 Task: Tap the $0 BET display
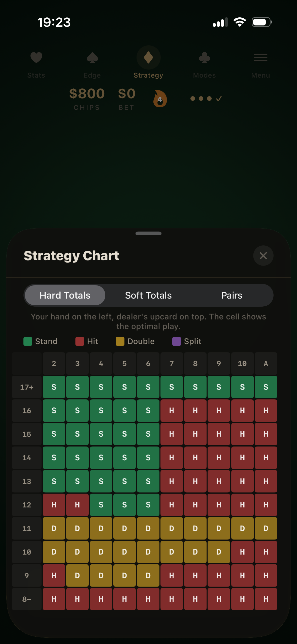click(x=126, y=98)
